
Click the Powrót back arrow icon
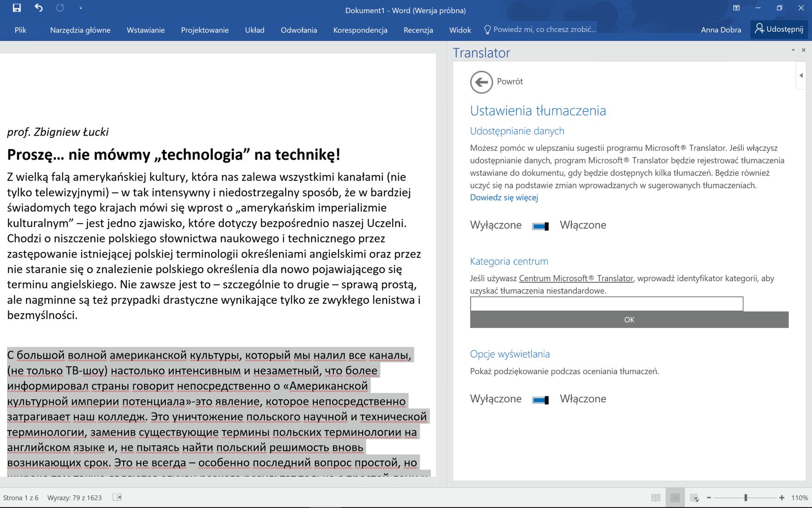[481, 82]
